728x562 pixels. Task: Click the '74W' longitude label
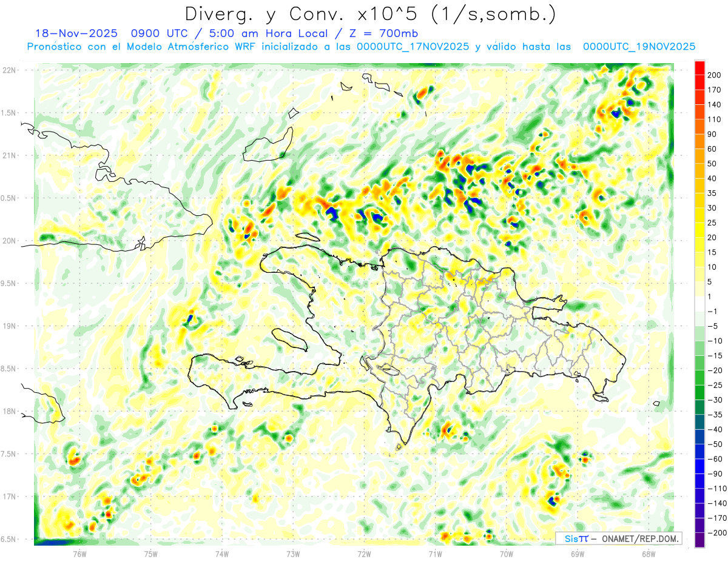pyautogui.click(x=222, y=553)
